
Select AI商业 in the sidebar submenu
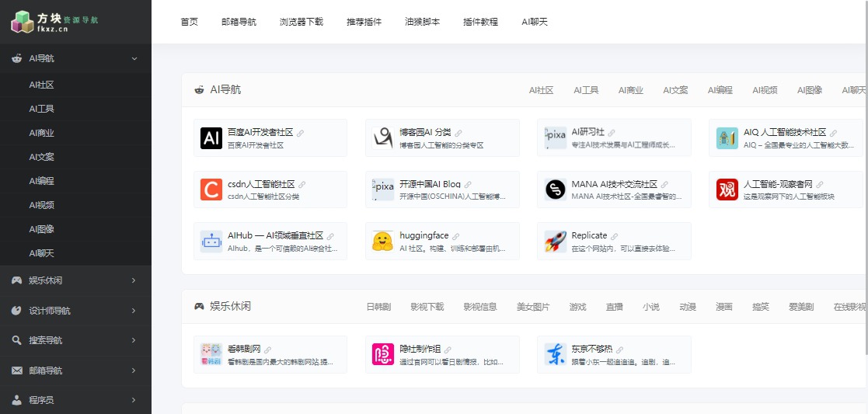[41, 134]
